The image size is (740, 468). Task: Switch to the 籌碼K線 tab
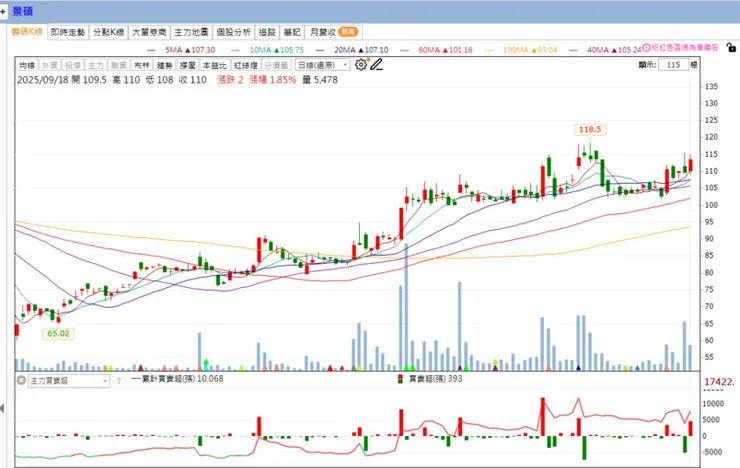point(27,32)
